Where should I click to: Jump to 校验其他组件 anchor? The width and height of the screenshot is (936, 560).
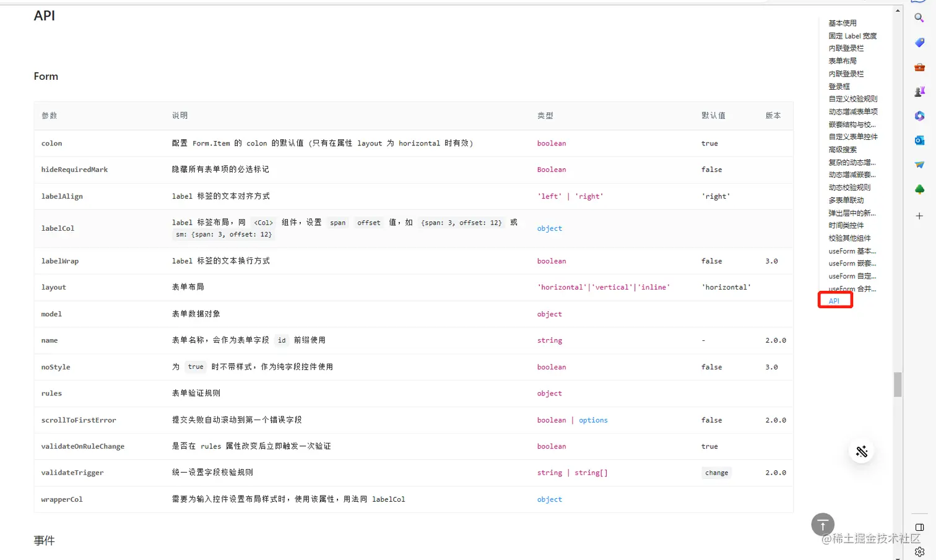(849, 238)
